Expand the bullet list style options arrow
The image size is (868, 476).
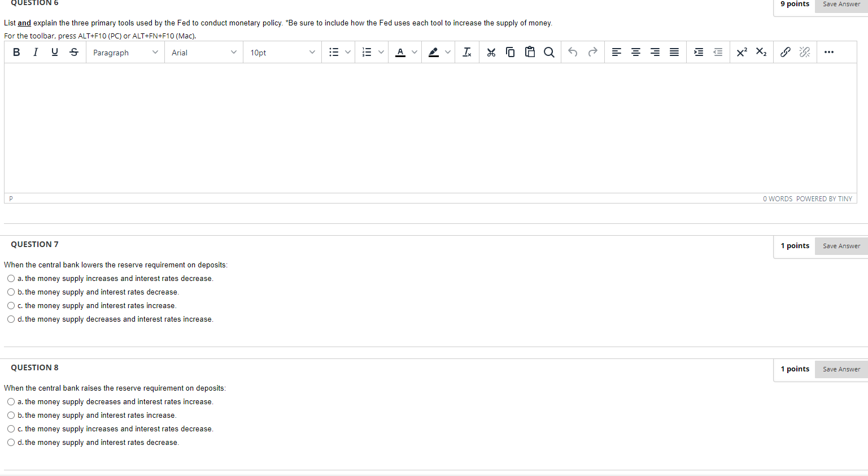(348, 53)
